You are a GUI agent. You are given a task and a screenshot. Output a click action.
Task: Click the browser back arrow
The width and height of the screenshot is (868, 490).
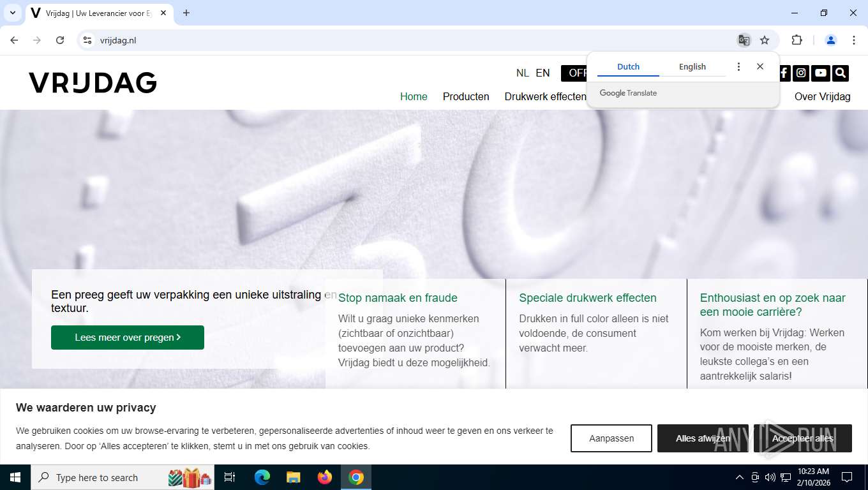(x=14, y=40)
